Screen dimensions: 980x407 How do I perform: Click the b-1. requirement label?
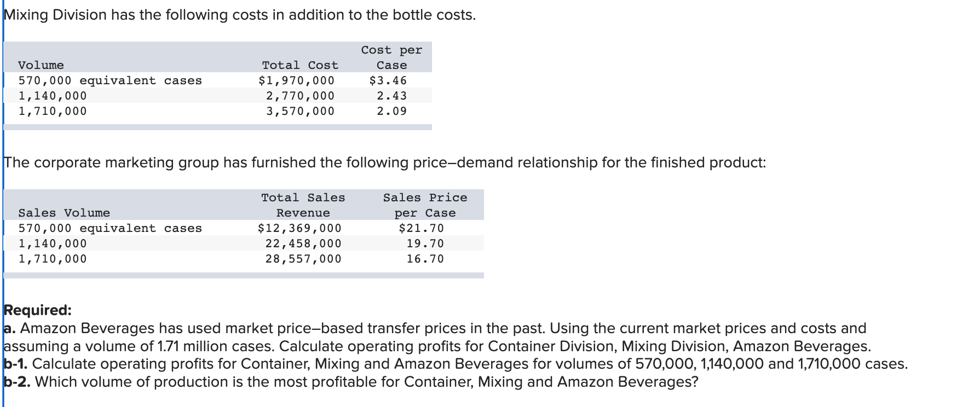click(x=16, y=364)
